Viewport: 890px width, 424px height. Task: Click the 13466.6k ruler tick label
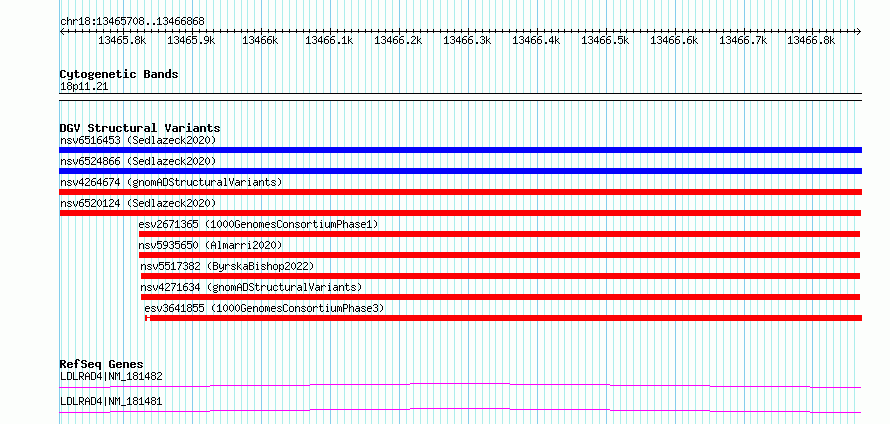[674, 40]
